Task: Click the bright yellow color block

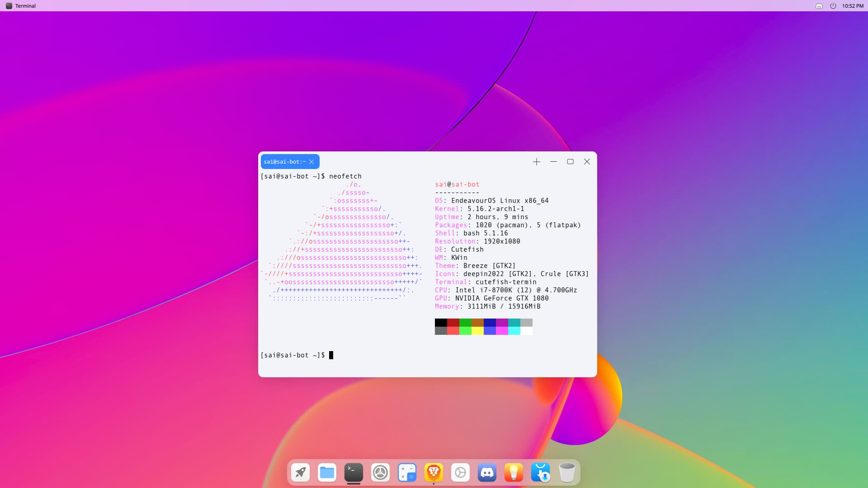Action: click(x=477, y=331)
